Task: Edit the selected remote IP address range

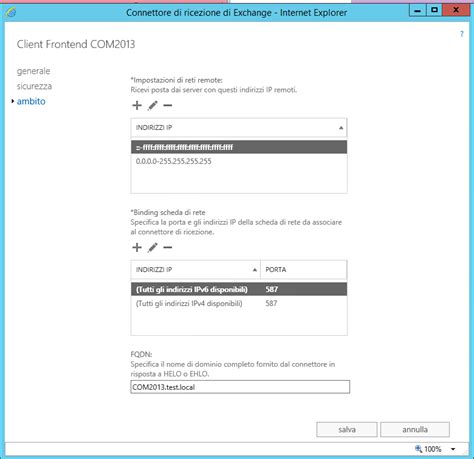Action: click(x=152, y=106)
